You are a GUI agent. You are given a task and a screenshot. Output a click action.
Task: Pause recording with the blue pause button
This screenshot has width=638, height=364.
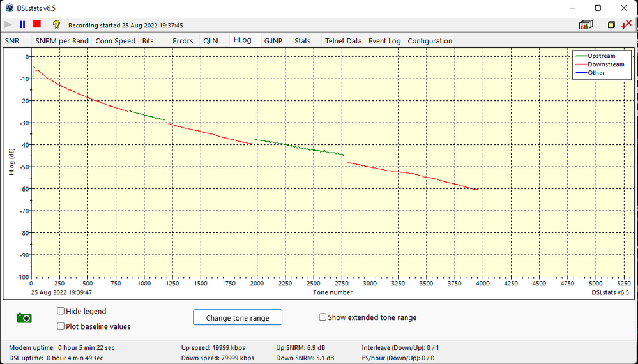(22, 25)
